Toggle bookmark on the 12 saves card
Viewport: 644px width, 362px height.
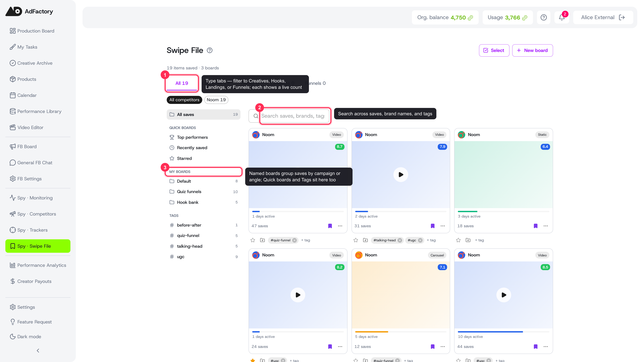433,347
